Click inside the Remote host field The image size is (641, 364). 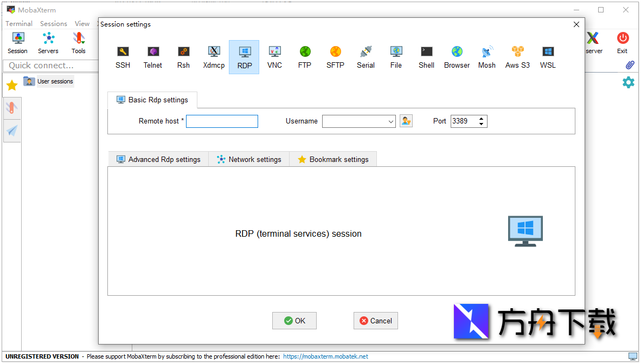[x=222, y=121]
